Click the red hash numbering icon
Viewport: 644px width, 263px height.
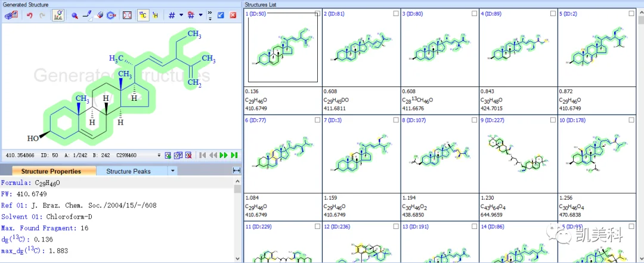coord(191,15)
